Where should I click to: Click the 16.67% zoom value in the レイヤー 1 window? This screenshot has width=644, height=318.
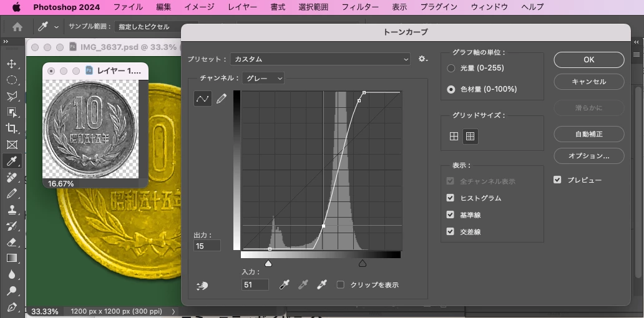click(x=61, y=183)
